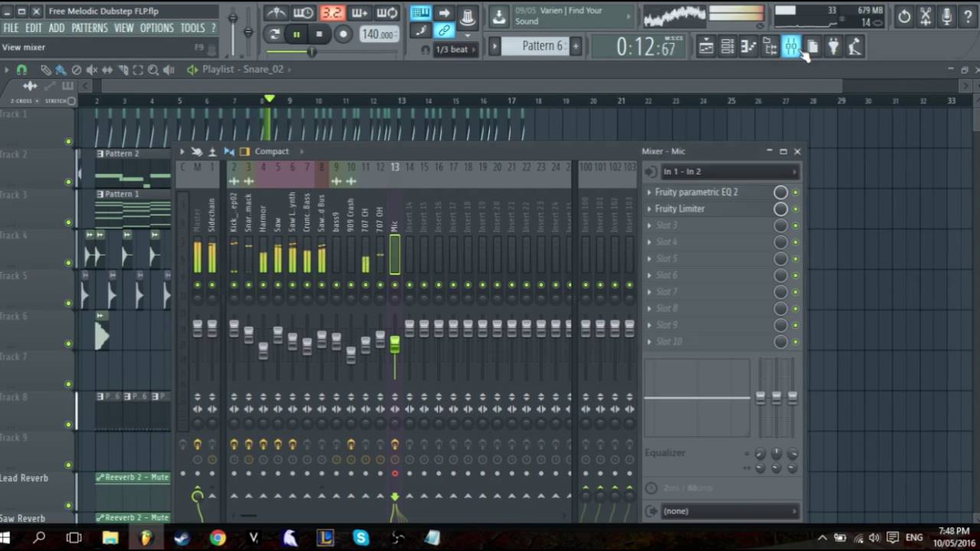Toggle the Slot 3 enable light

[795, 226]
